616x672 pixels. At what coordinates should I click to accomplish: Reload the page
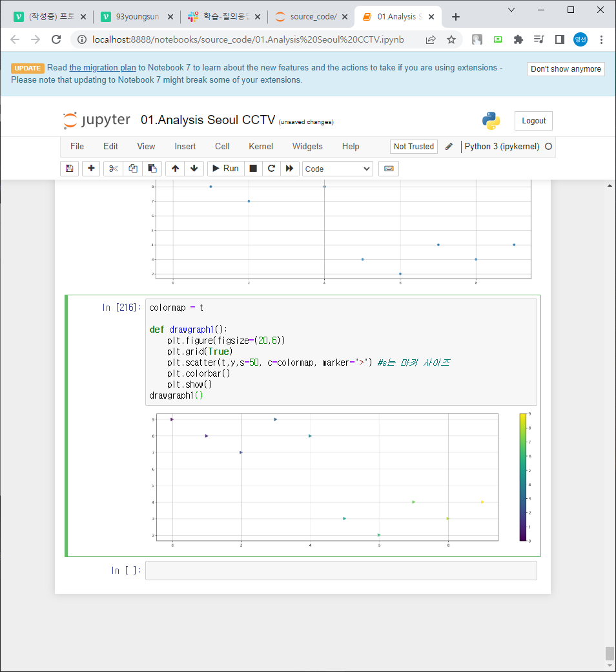click(56, 40)
